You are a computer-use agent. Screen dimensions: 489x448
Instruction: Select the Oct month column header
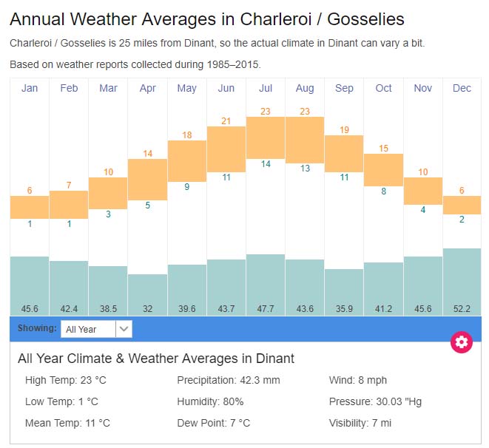(383, 88)
